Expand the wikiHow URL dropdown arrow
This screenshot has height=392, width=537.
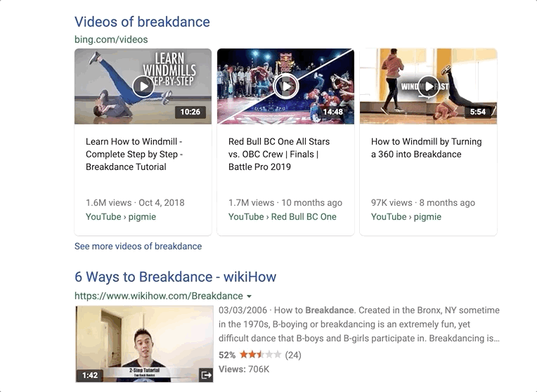[x=249, y=296]
